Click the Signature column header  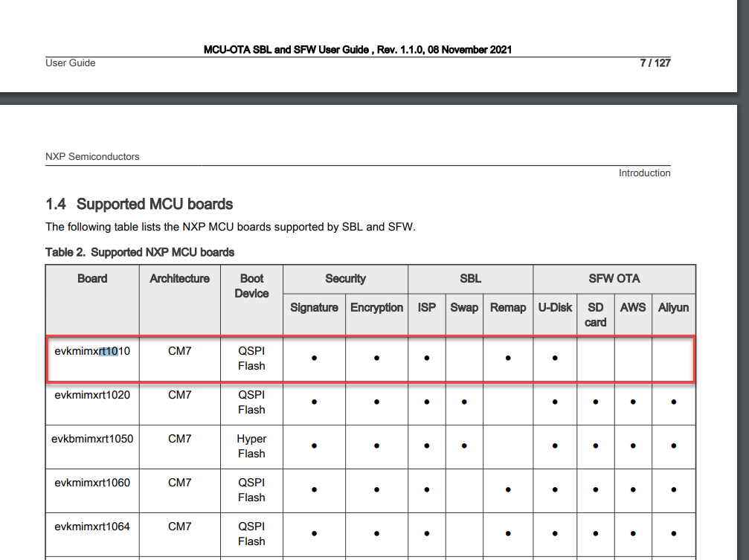click(x=314, y=307)
